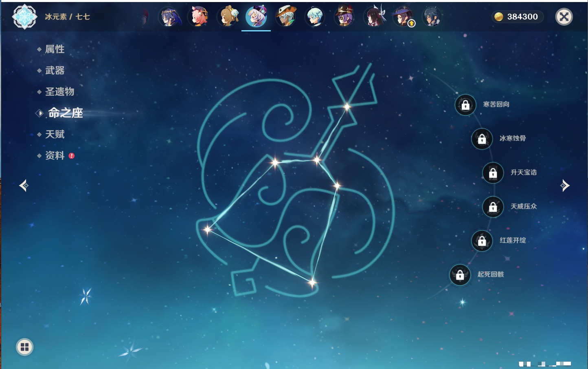Viewport: 588px width, 369px height.
Task: Select the 命之座 constellation page
Action: [x=65, y=113]
